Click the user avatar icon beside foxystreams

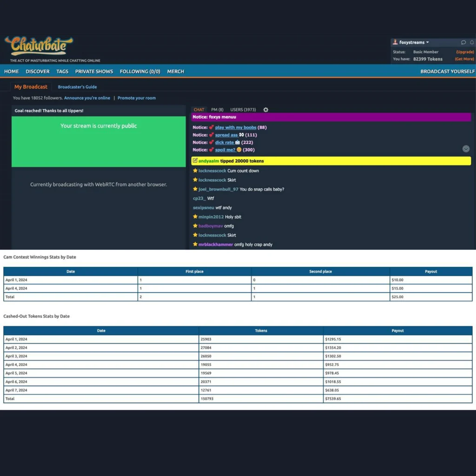point(395,42)
